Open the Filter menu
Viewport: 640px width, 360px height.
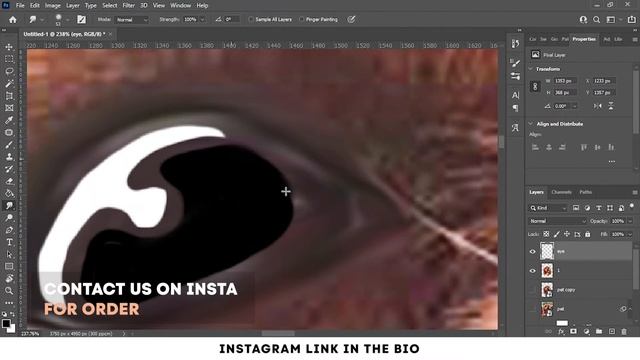(x=129, y=5)
